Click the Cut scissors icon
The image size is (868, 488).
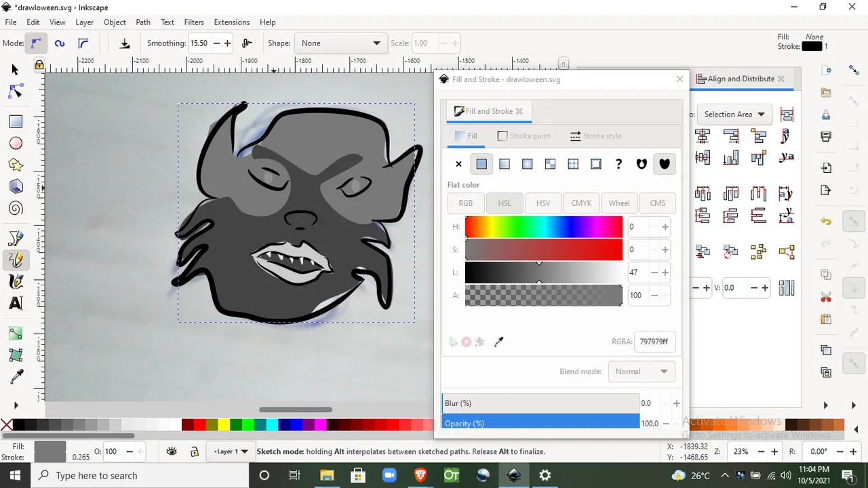826,297
